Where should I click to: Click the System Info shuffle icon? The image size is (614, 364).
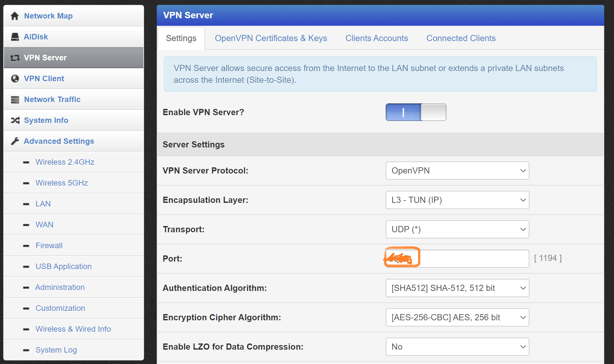(x=15, y=120)
